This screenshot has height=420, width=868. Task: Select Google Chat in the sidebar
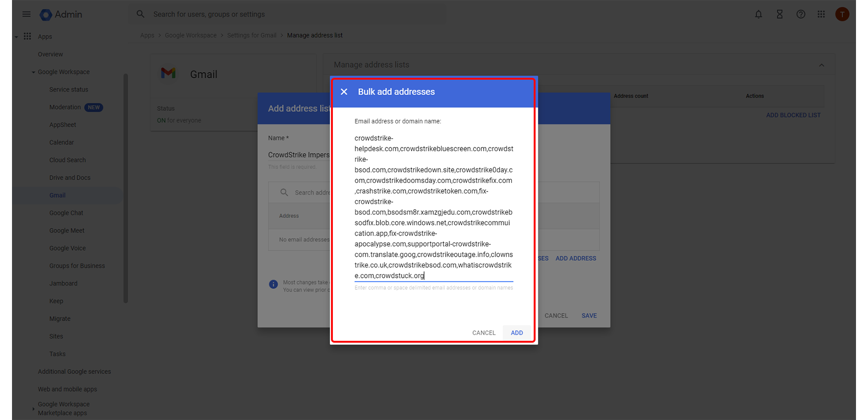[66, 213]
